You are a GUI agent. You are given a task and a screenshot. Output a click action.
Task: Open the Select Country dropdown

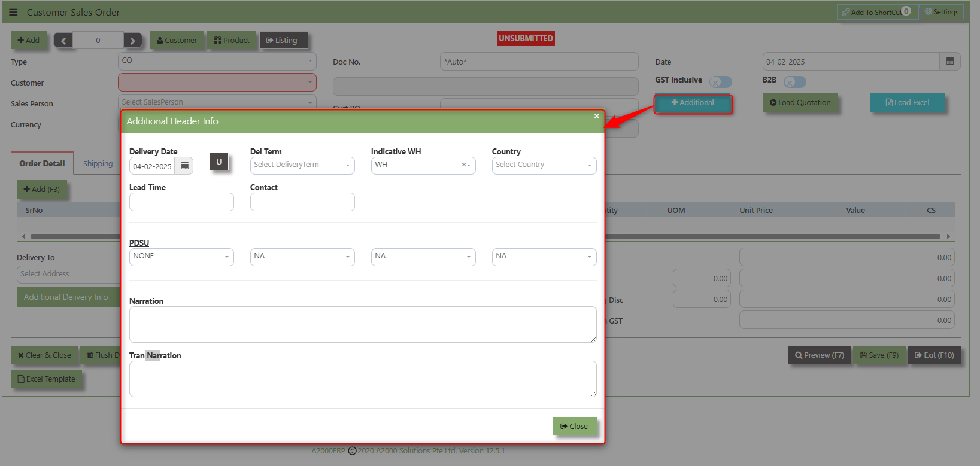[x=544, y=165]
